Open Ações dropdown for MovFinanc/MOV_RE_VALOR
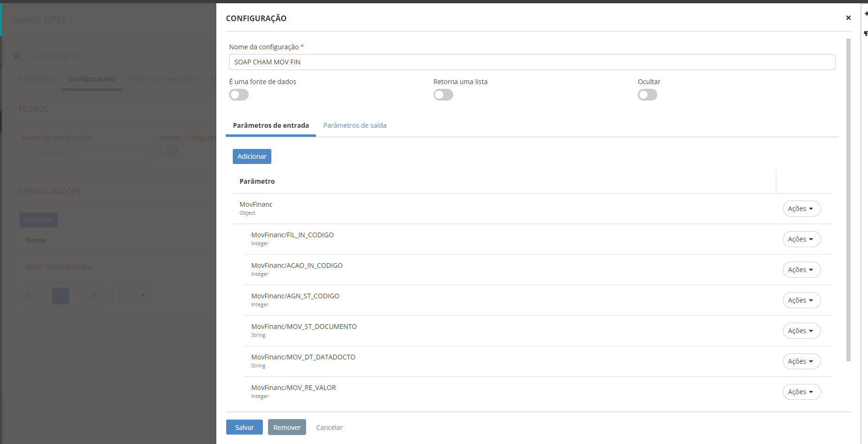Image resolution: width=868 pixels, height=444 pixels. [801, 392]
